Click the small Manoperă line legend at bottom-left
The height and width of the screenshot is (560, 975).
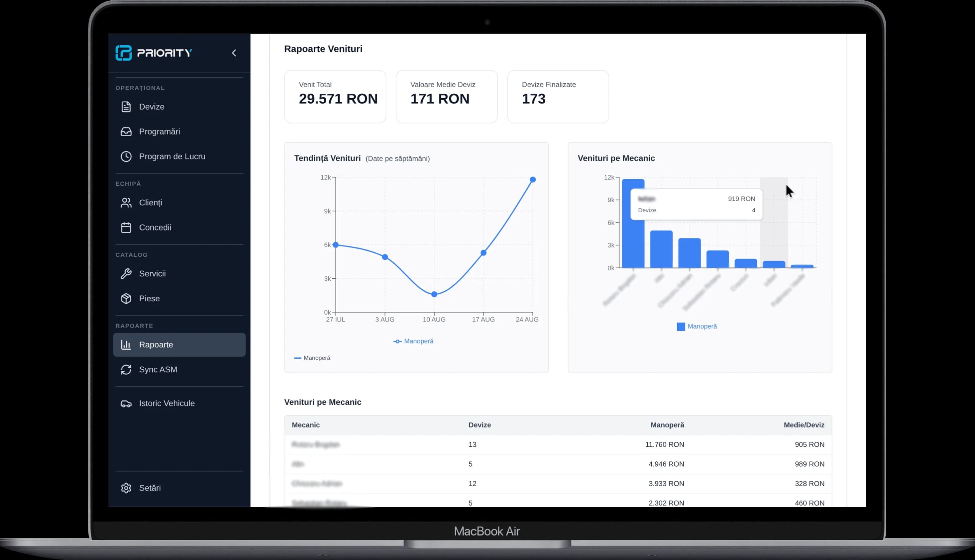click(x=312, y=358)
